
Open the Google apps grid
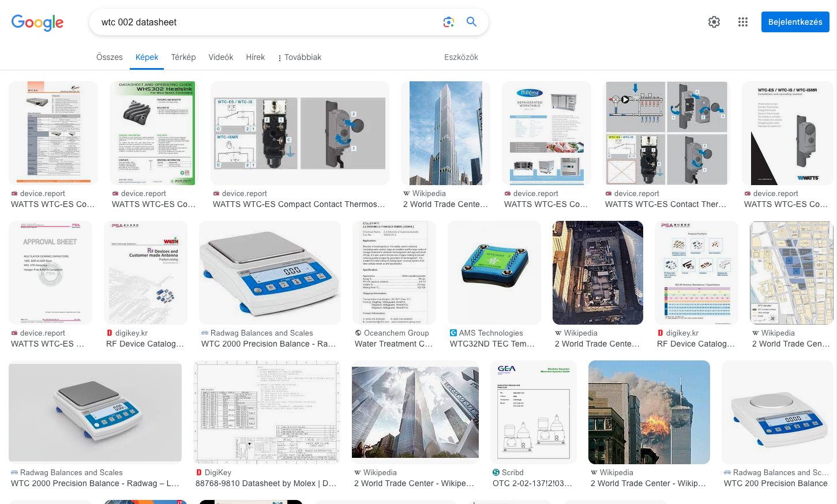[x=743, y=22]
